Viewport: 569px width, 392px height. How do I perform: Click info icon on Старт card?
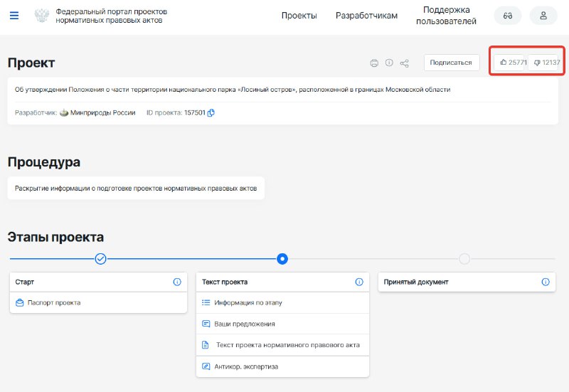[x=177, y=282]
